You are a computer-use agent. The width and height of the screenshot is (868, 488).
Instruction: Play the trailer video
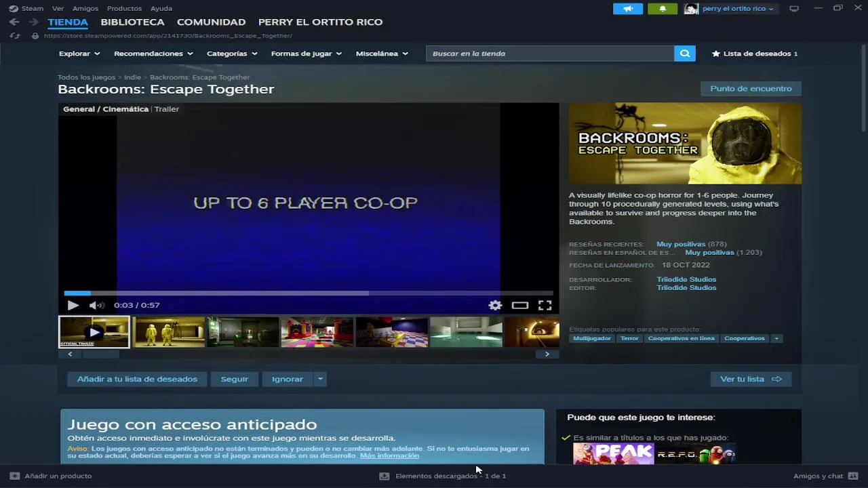(73, 305)
